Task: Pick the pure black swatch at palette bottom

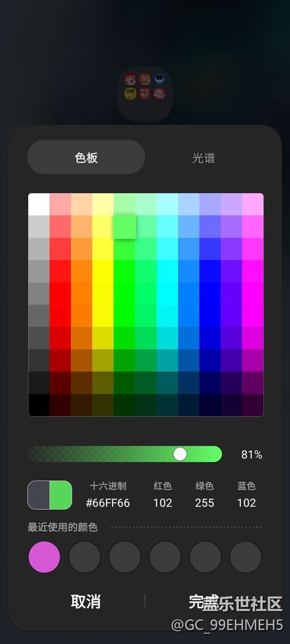Action: pyautogui.click(x=39, y=405)
